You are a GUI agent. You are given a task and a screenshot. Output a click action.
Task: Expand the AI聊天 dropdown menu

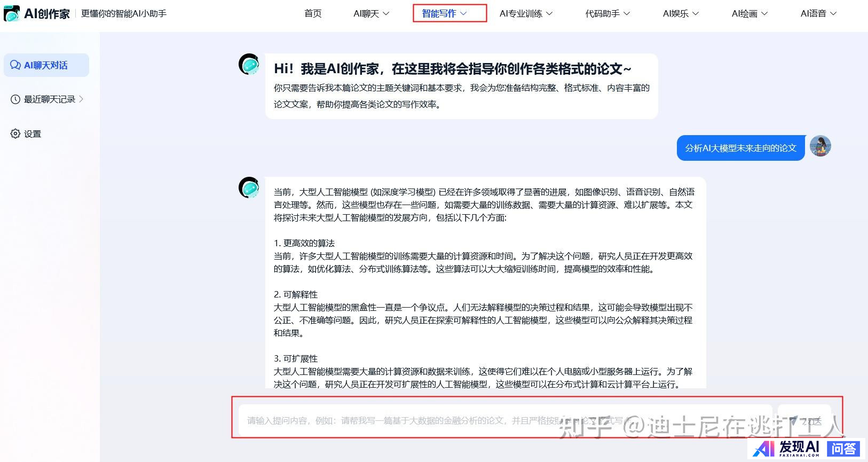[372, 13]
